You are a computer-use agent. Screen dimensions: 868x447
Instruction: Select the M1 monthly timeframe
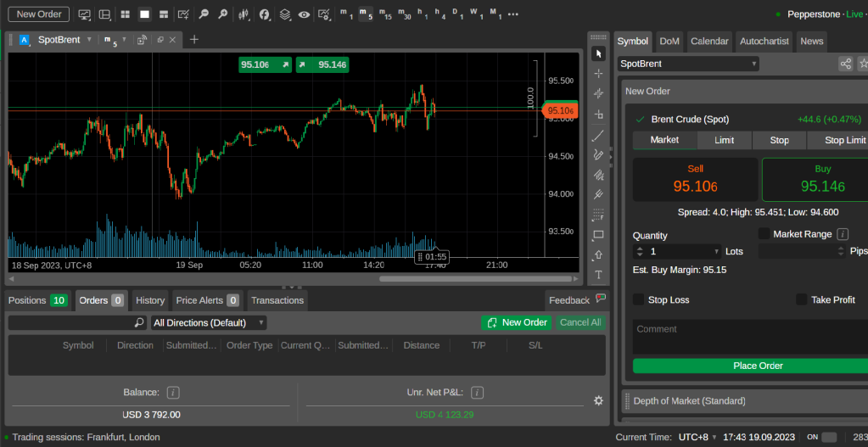495,14
